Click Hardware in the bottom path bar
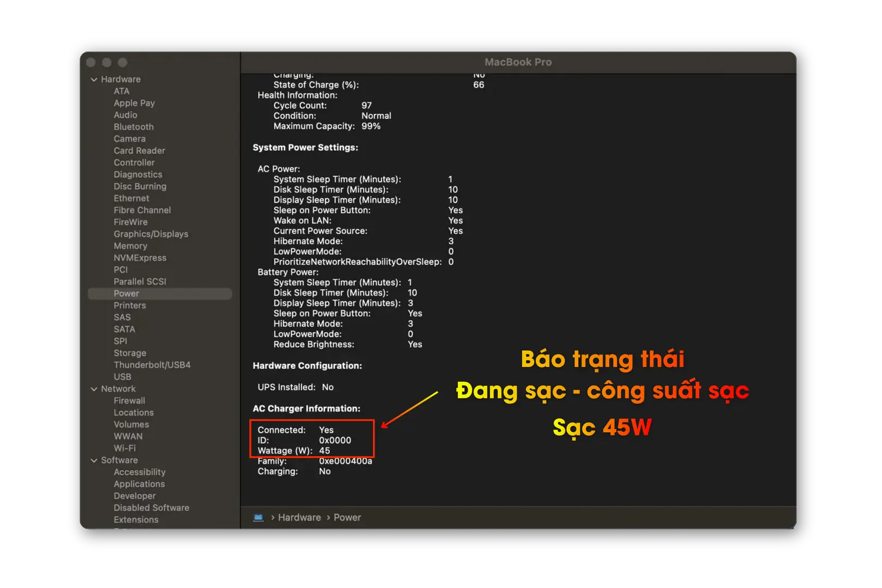Image resolution: width=882 pixels, height=588 pixels. [x=299, y=518]
